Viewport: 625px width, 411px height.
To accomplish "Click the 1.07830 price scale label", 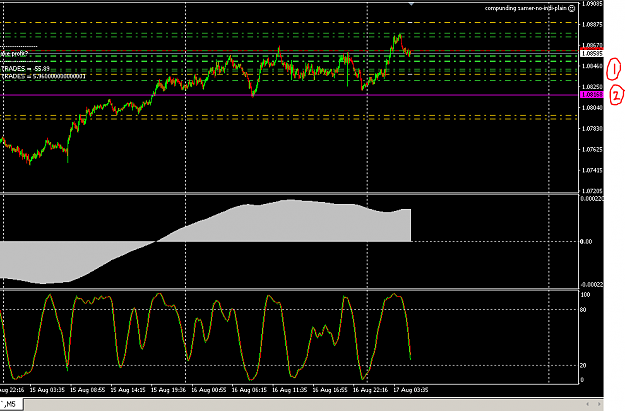I will [592, 128].
